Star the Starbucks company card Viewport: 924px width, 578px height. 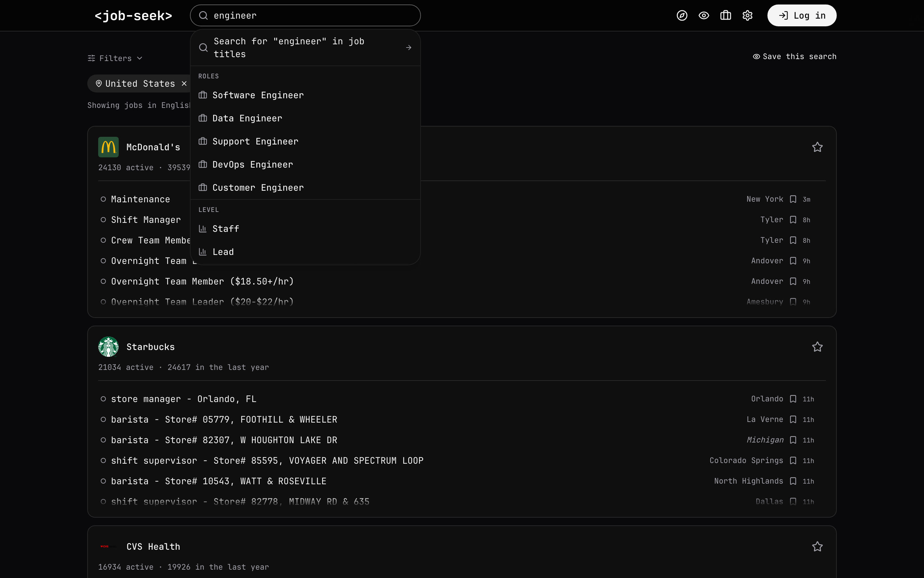coord(817,347)
